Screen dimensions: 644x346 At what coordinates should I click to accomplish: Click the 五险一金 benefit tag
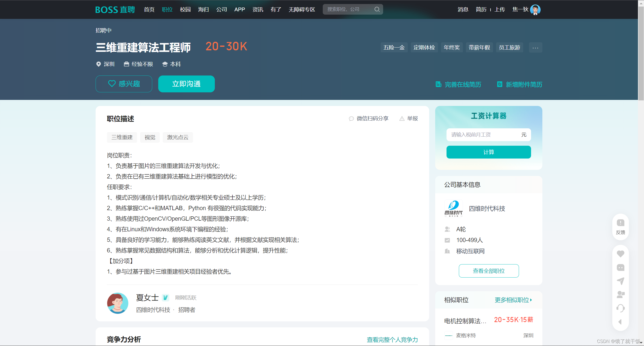(x=394, y=48)
